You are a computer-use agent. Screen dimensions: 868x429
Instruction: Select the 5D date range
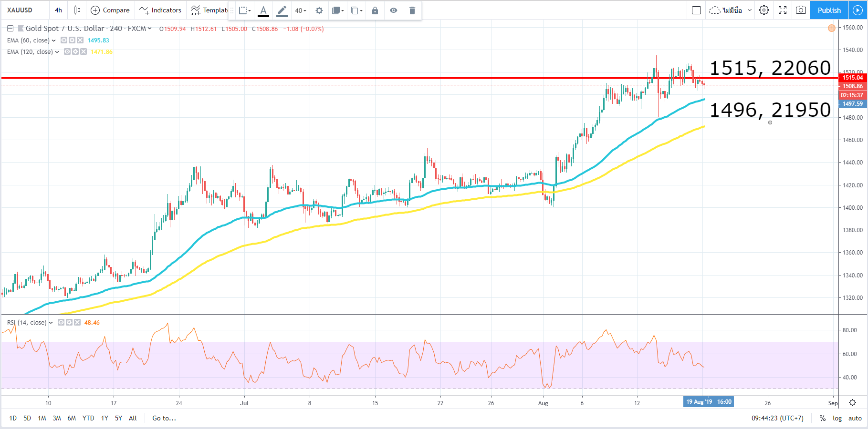pyautogui.click(x=27, y=418)
